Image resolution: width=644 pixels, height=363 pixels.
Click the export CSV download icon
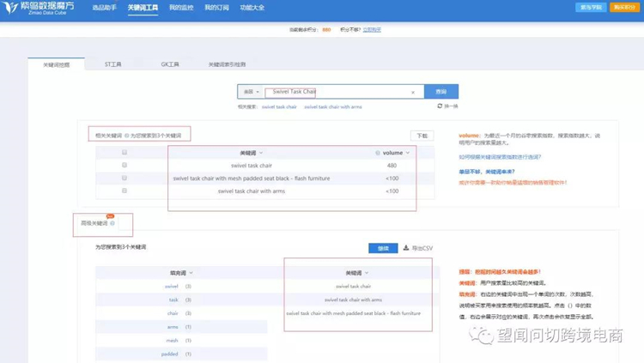coord(406,248)
